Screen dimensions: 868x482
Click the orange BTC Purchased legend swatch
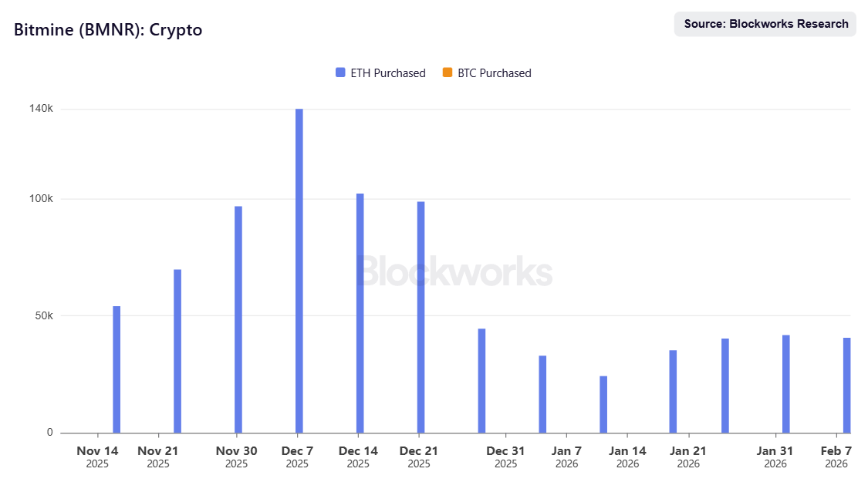point(448,72)
